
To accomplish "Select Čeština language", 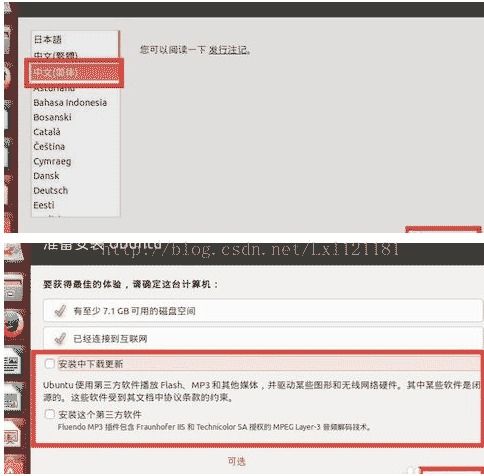I will tap(49, 146).
